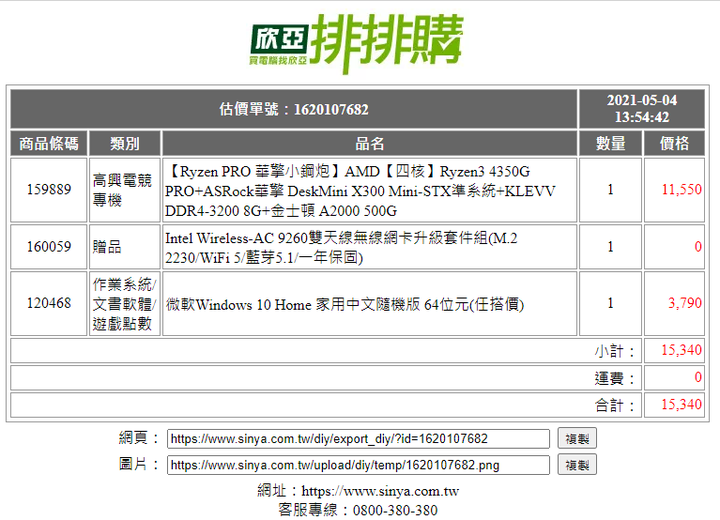Click the Ryzen3 4350G DeskMini product name

360,191
